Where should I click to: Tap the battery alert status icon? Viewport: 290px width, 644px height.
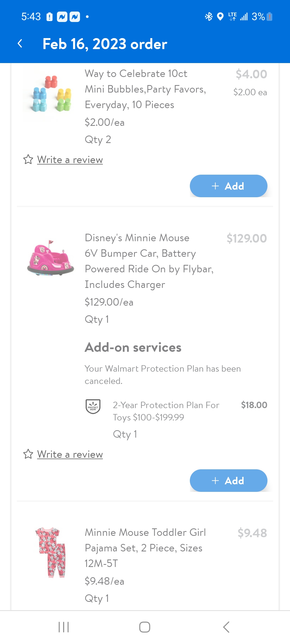pos(49,17)
